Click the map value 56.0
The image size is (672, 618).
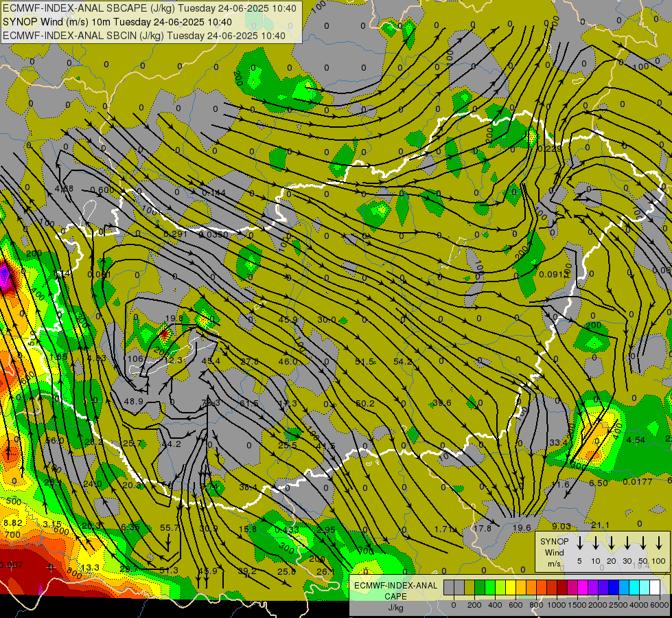[54, 441]
